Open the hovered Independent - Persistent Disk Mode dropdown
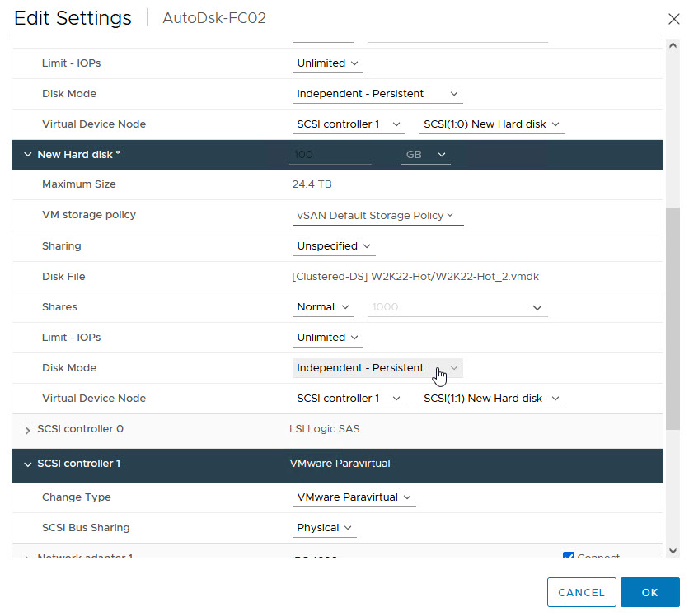The height and width of the screenshot is (616, 689). [377, 368]
